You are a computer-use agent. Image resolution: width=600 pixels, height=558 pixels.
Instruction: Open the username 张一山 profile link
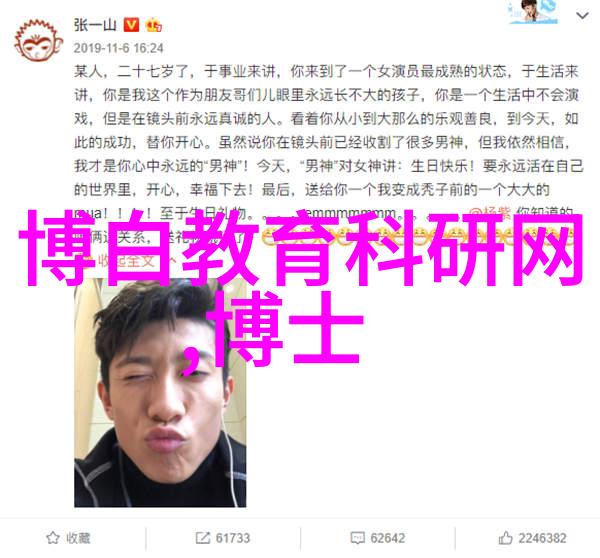[95, 25]
